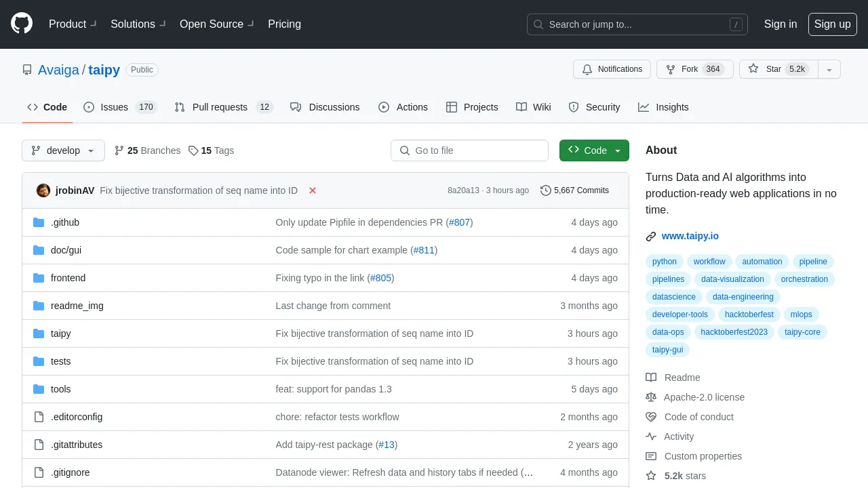Open the Discussions tab

[325, 107]
